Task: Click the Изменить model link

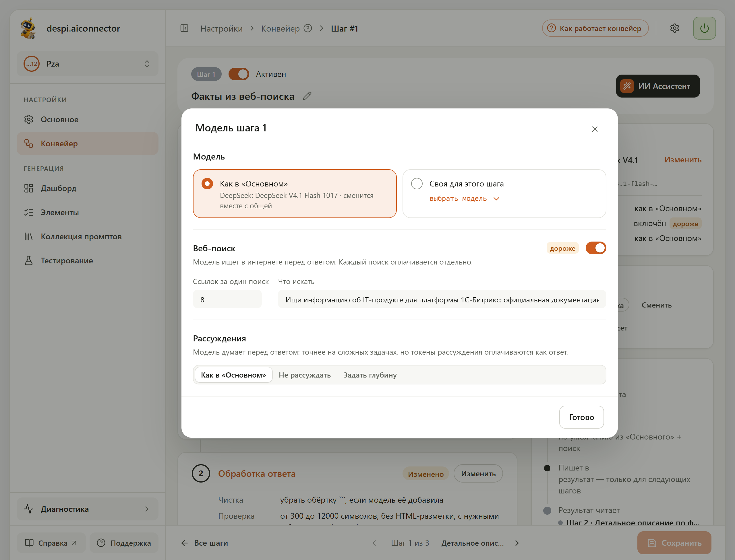Action: pos(683,160)
